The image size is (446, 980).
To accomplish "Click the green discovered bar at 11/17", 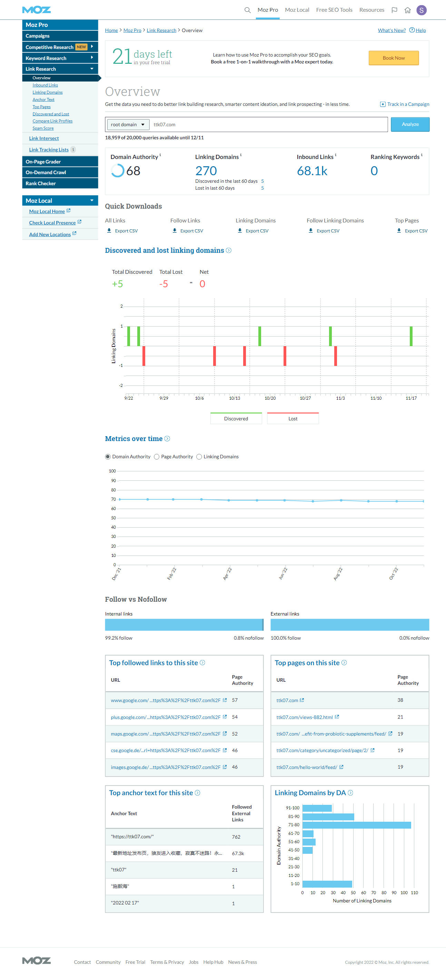I will coord(411,336).
